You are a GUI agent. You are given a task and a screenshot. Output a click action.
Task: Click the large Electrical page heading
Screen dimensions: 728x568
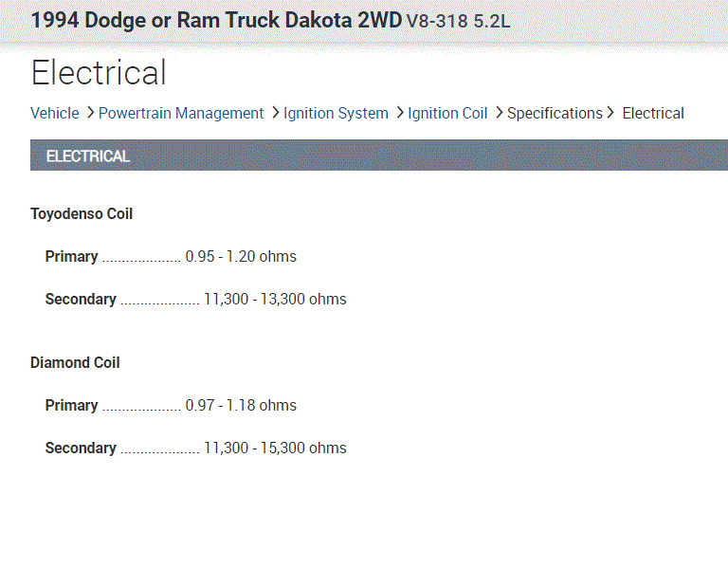click(x=99, y=73)
